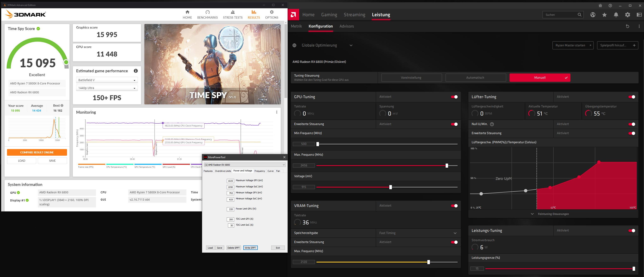Click the Max. Frequenz GPU slider handle
Image resolution: width=644 pixels, height=277 pixels.
pos(447,165)
